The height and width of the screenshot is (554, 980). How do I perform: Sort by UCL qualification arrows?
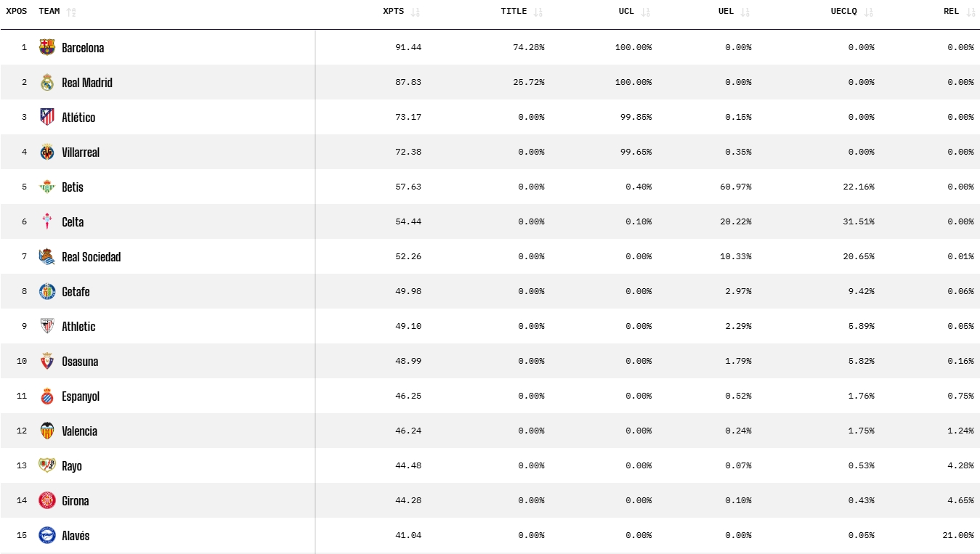point(646,12)
